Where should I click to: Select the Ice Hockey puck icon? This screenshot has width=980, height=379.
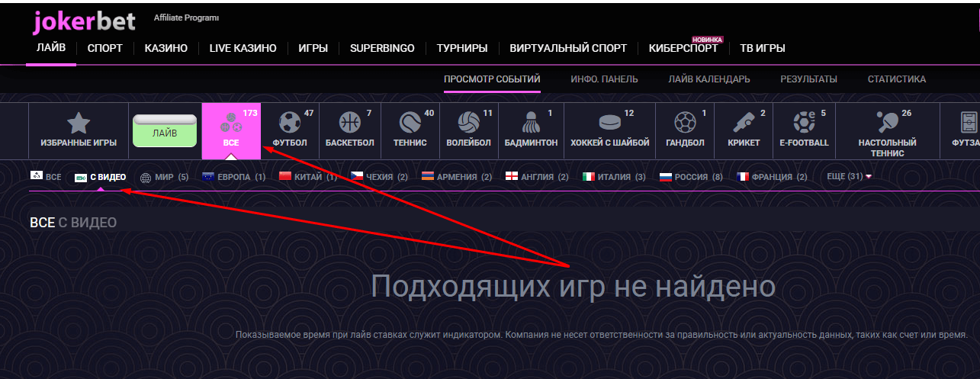click(x=610, y=123)
